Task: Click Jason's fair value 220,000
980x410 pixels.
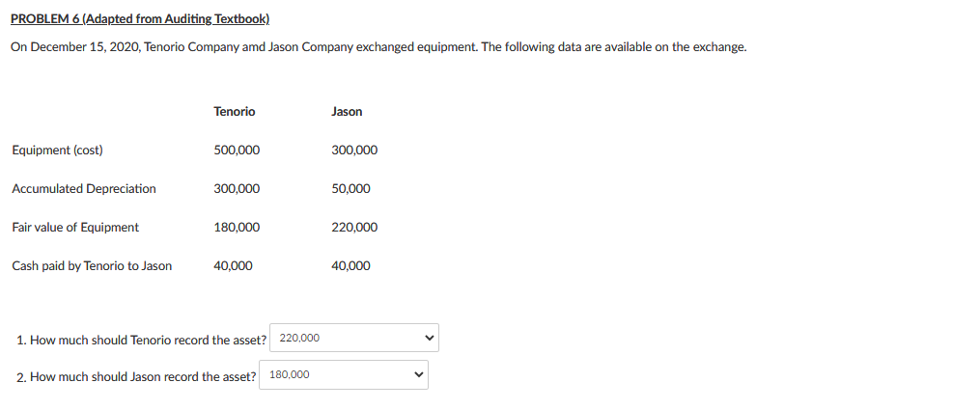Action: click(353, 228)
